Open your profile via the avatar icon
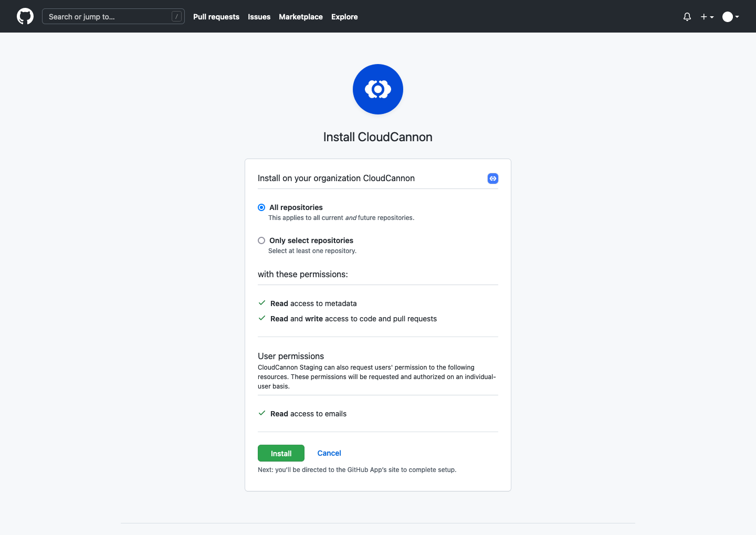756x535 pixels. click(729, 16)
